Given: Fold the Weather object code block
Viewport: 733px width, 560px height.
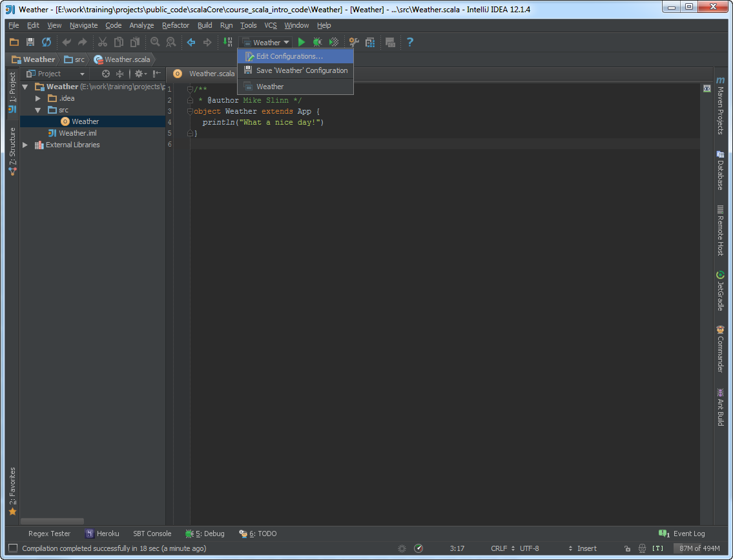Looking at the screenshot, I should tap(190, 111).
